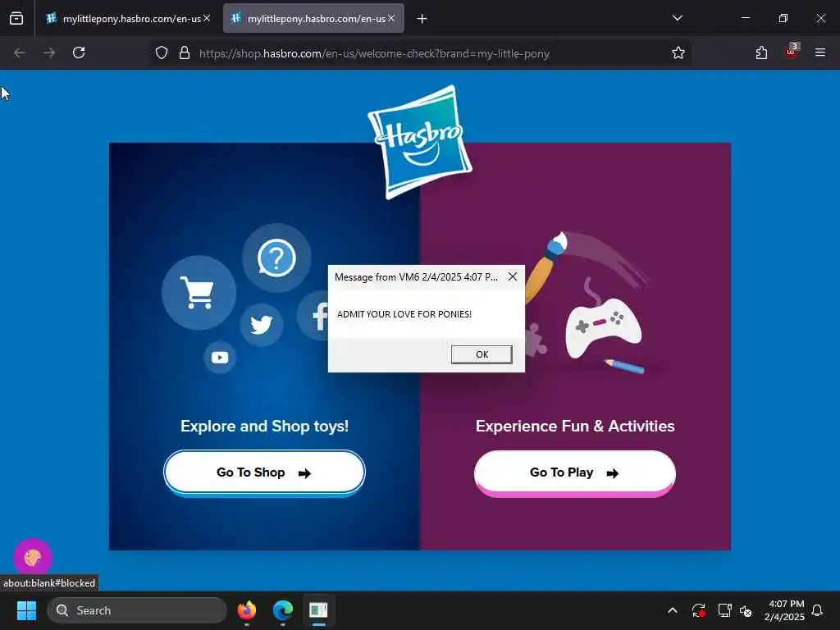Viewport: 840px width, 630px height.
Task: Click the muted volume tray icon
Action: (746, 610)
